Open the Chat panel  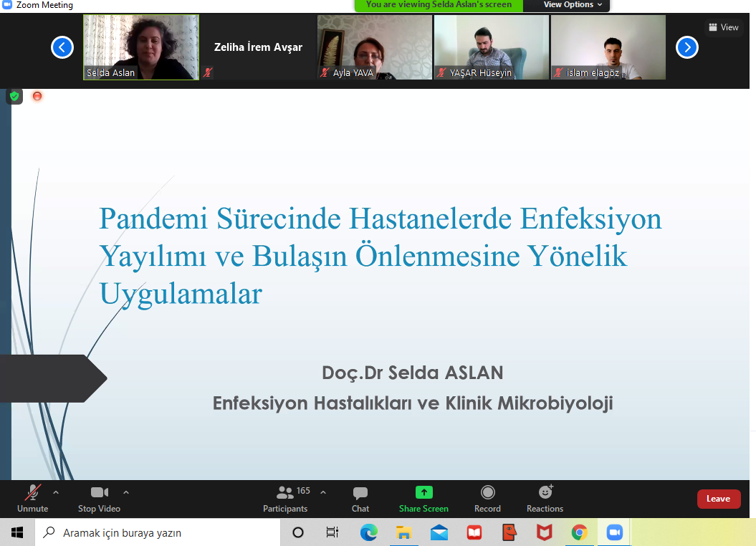point(360,498)
